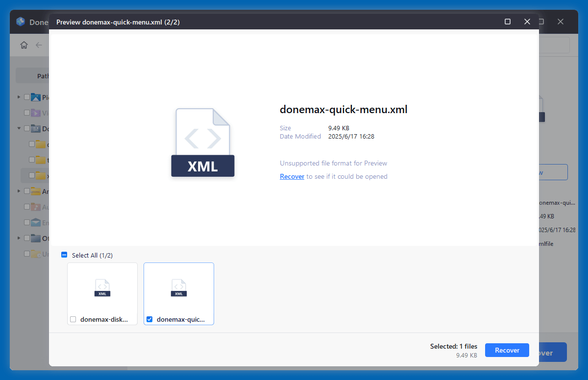Screen dimensions: 588x380
Task: Click the Videos category icon in the sidebar
Action: click(x=35, y=113)
